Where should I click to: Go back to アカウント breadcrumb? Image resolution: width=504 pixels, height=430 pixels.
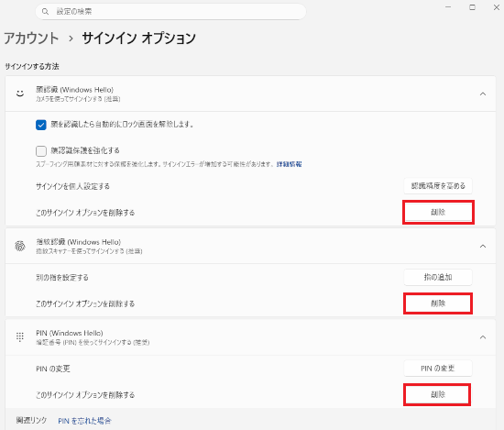(x=31, y=39)
